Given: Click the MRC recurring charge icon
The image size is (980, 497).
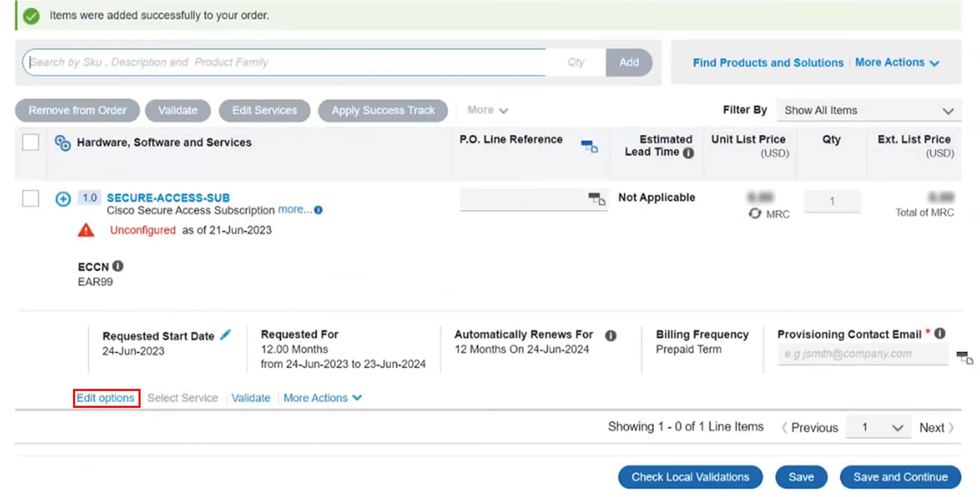Looking at the screenshot, I should (755, 214).
